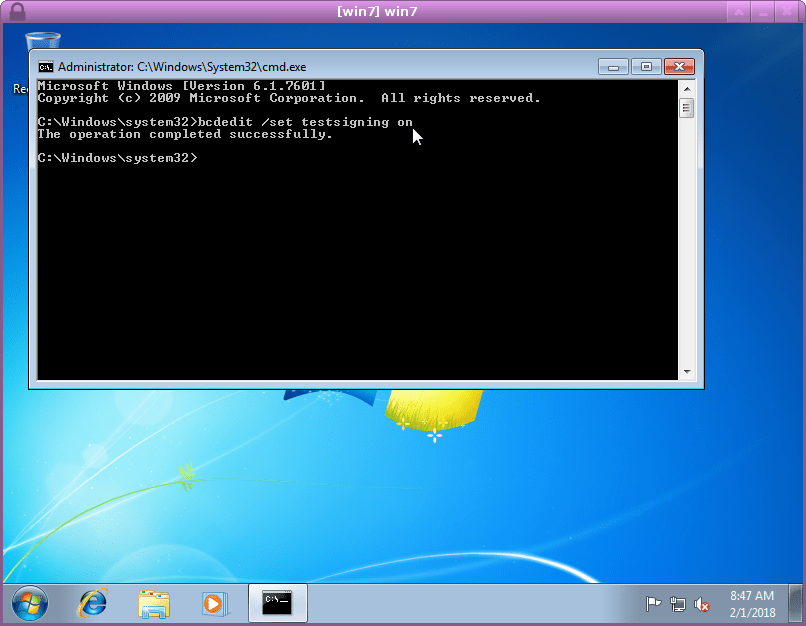Click the up arrow on the cmd scrollbar

pos(687,87)
